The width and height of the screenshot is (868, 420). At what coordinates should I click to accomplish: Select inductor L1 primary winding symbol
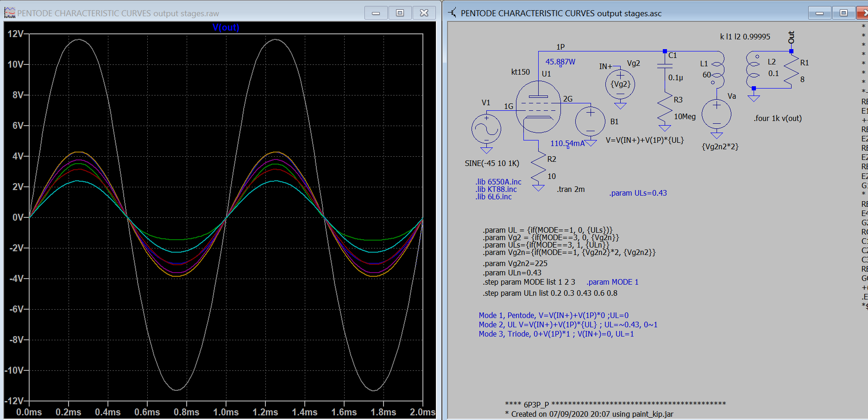[717, 70]
